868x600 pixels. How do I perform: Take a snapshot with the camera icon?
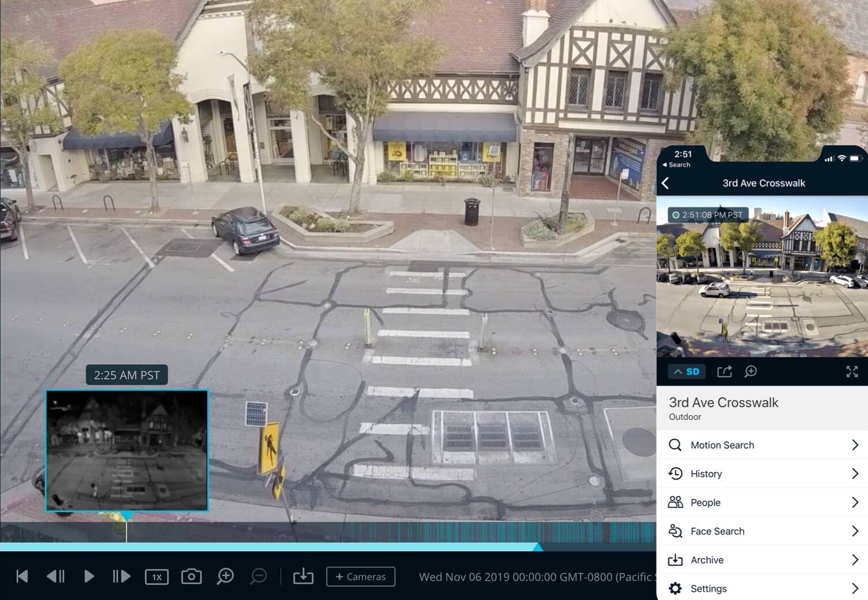[x=191, y=576]
